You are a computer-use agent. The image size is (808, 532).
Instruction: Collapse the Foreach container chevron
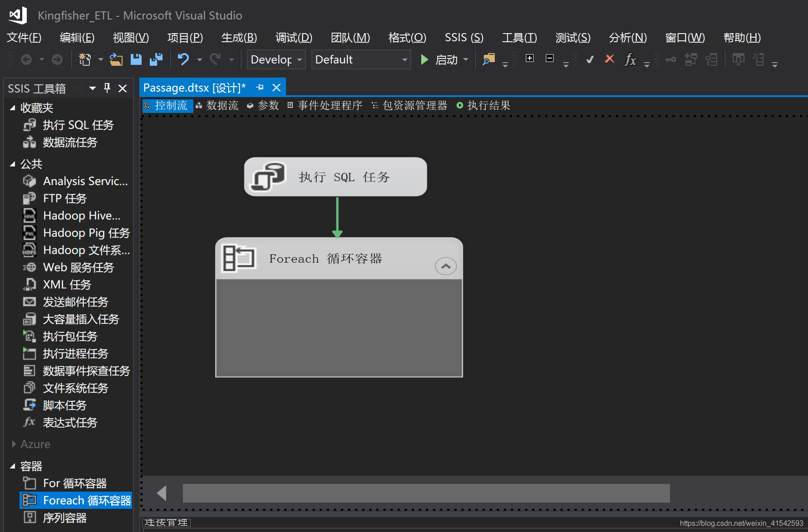pos(446,266)
